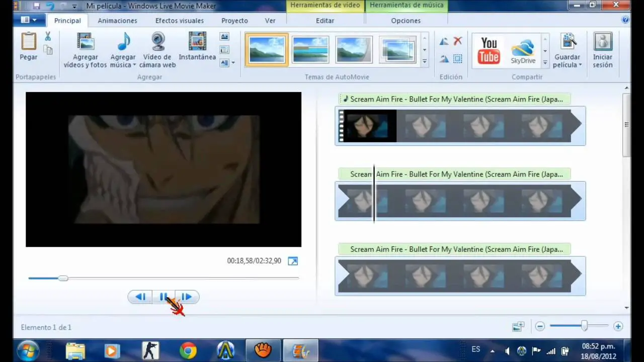This screenshot has height=362, width=644.
Task: Click the preview seek bar handle
Action: (63, 278)
